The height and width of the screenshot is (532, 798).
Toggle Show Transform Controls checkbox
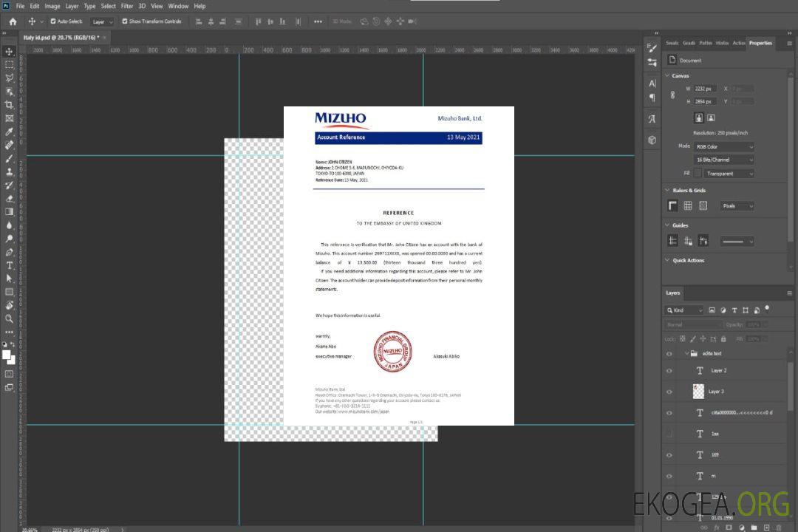(x=125, y=21)
